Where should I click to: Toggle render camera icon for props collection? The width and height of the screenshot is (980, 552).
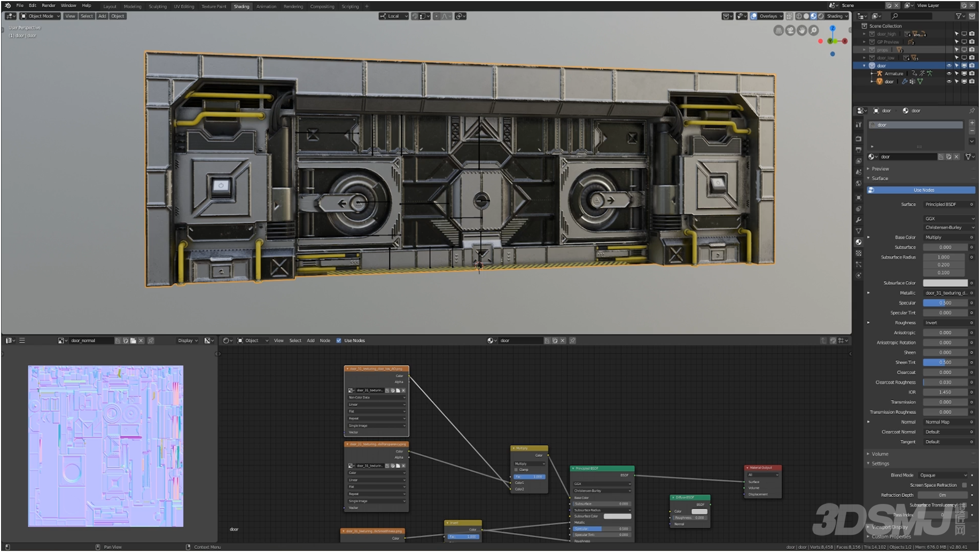coord(972,50)
